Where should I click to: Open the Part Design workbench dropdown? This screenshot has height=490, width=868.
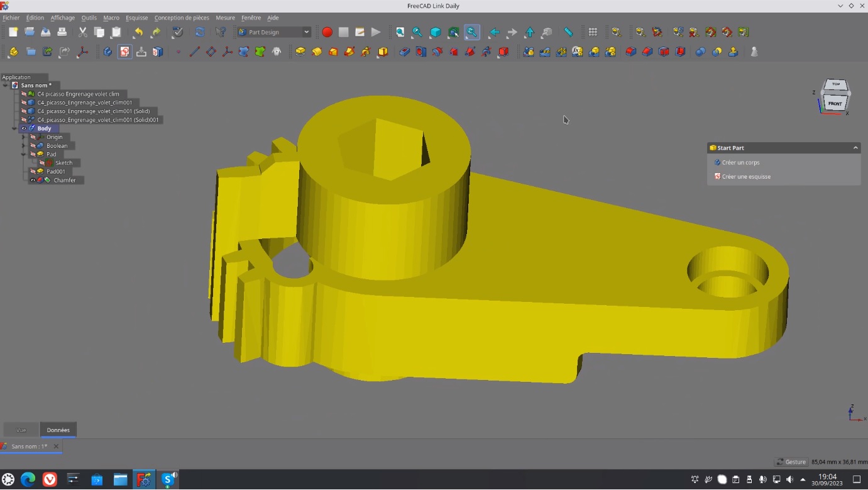(274, 32)
